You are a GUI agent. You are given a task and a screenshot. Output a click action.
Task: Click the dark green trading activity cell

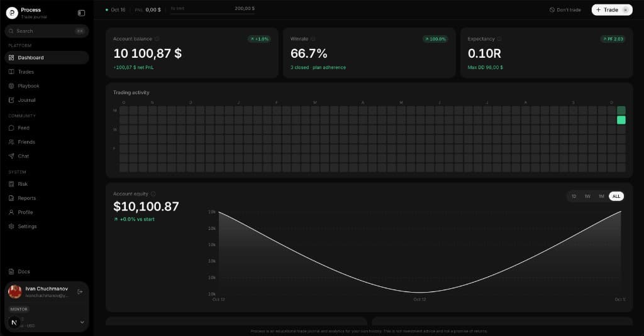pyautogui.click(x=621, y=111)
